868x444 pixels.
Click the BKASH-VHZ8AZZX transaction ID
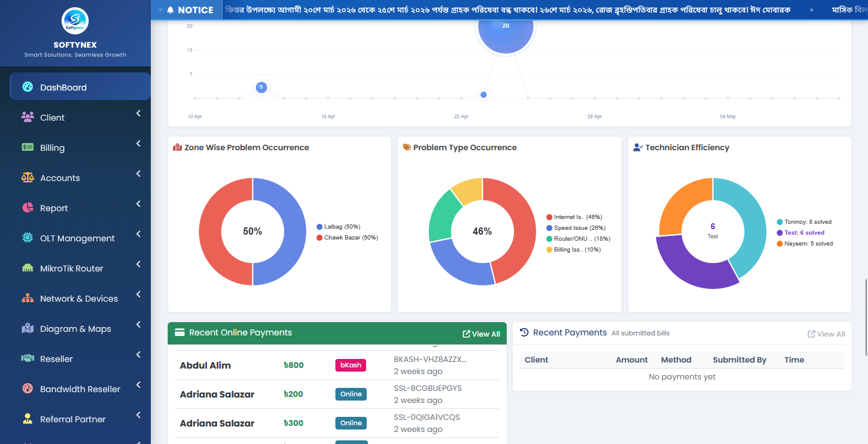coord(430,359)
